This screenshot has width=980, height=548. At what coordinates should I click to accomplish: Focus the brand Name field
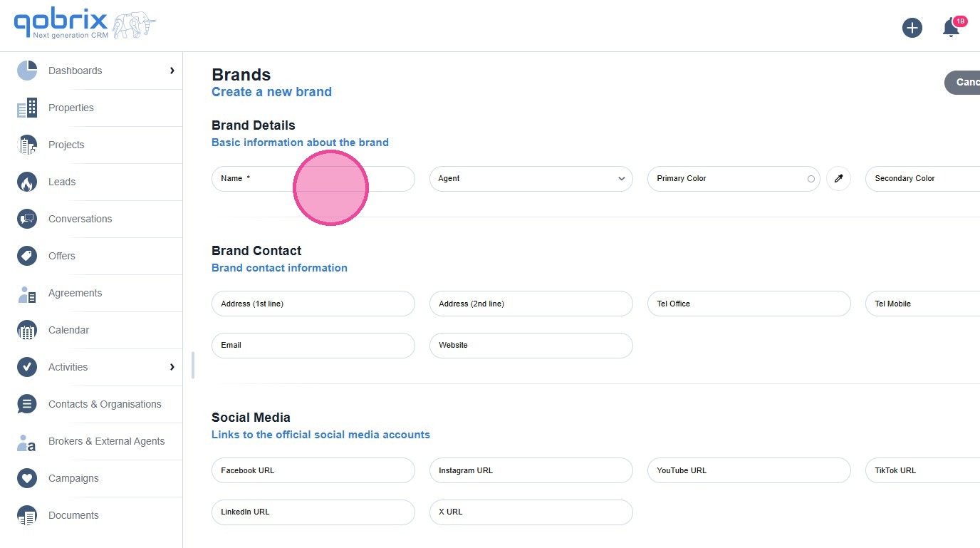pyautogui.click(x=313, y=179)
